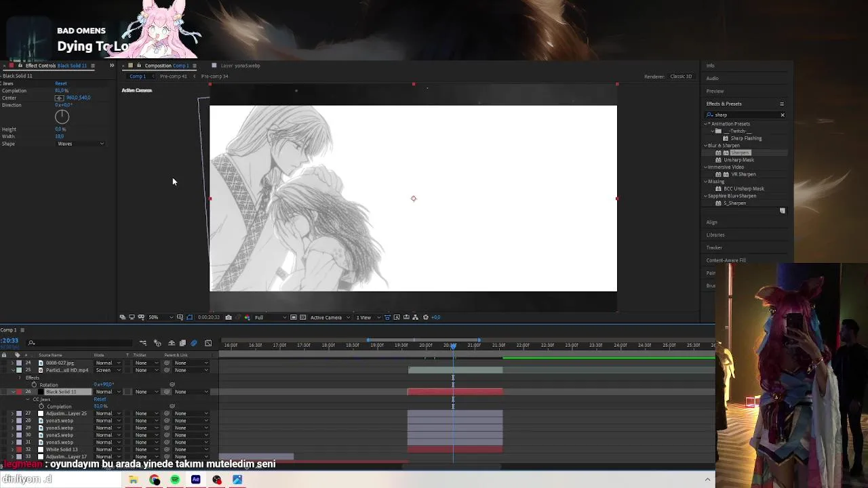Select the Unsharp Mask effect
This screenshot has width=868, height=488.
[738, 160]
